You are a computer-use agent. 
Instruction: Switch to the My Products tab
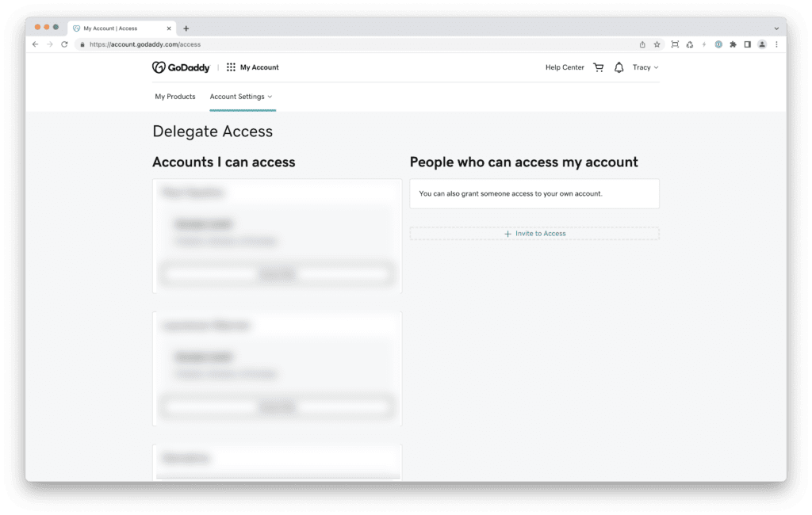(x=175, y=97)
